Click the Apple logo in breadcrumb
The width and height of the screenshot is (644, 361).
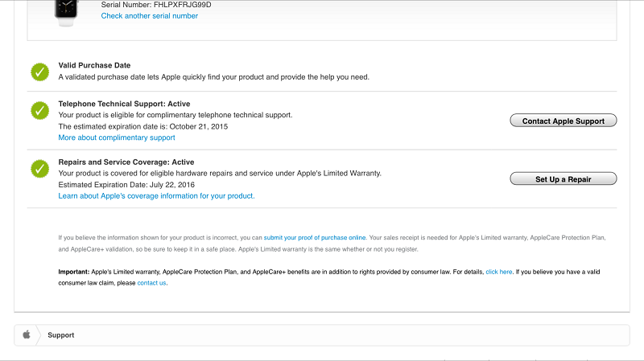click(x=26, y=334)
